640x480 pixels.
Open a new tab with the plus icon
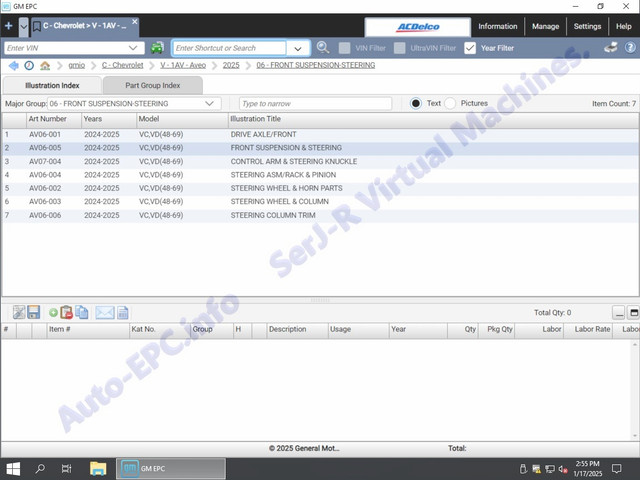(9, 26)
